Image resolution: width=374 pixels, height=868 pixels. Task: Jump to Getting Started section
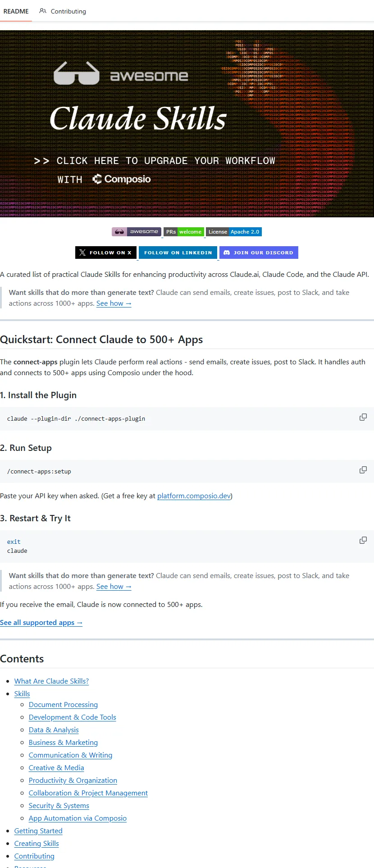(x=38, y=831)
